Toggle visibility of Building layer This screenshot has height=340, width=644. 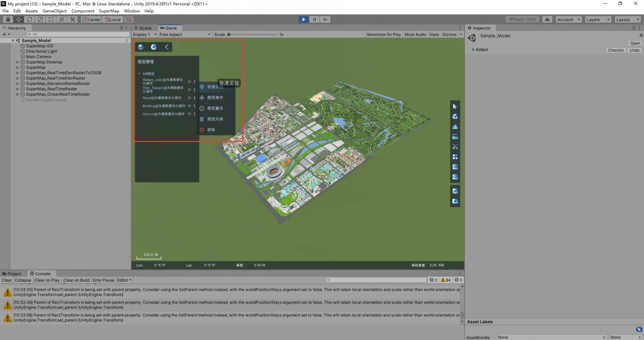coord(189,106)
